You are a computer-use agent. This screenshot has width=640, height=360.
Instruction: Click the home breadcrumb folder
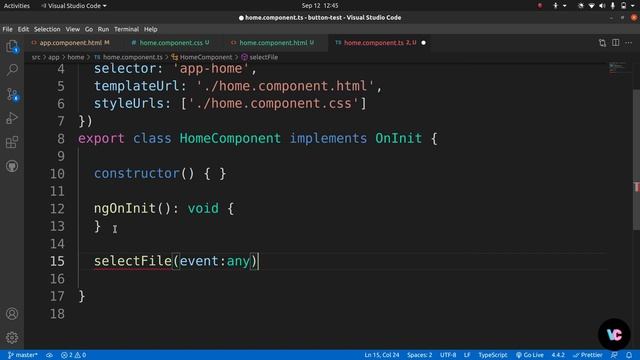76,57
